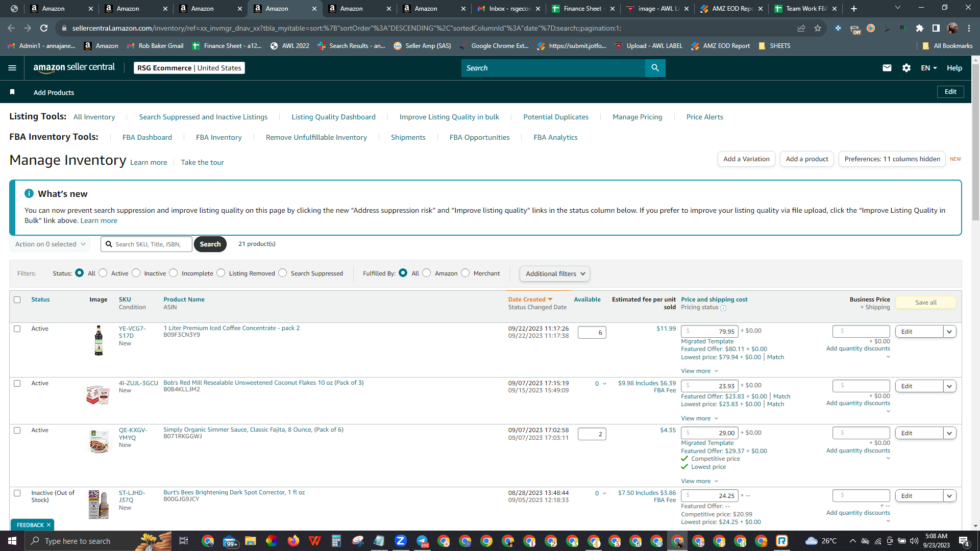
Task: Click the available quantity field showing 6
Action: 592,333
